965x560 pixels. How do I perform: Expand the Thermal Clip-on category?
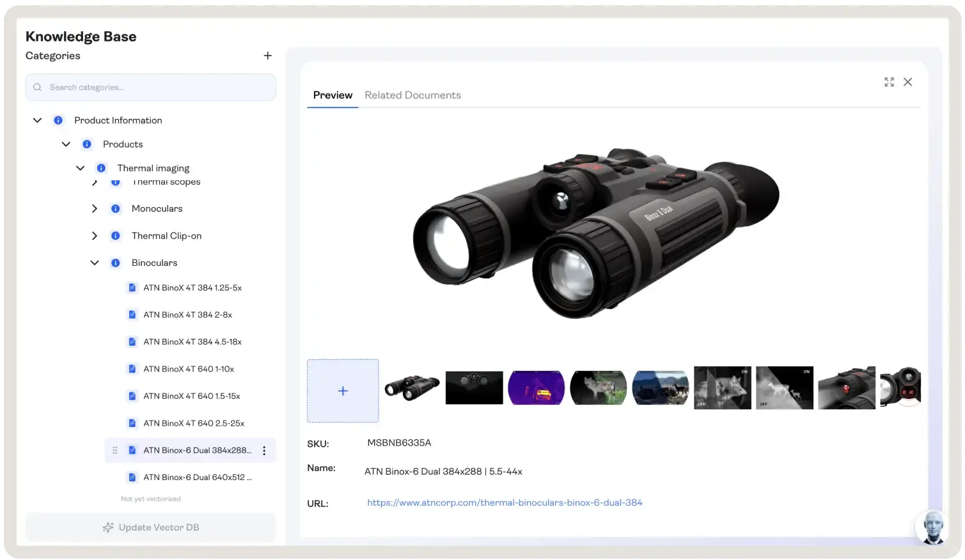[x=95, y=236]
